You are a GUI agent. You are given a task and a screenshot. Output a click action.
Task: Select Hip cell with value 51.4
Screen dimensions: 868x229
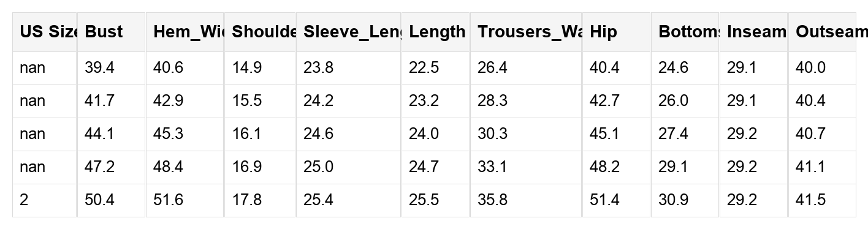(x=616, y=200)
